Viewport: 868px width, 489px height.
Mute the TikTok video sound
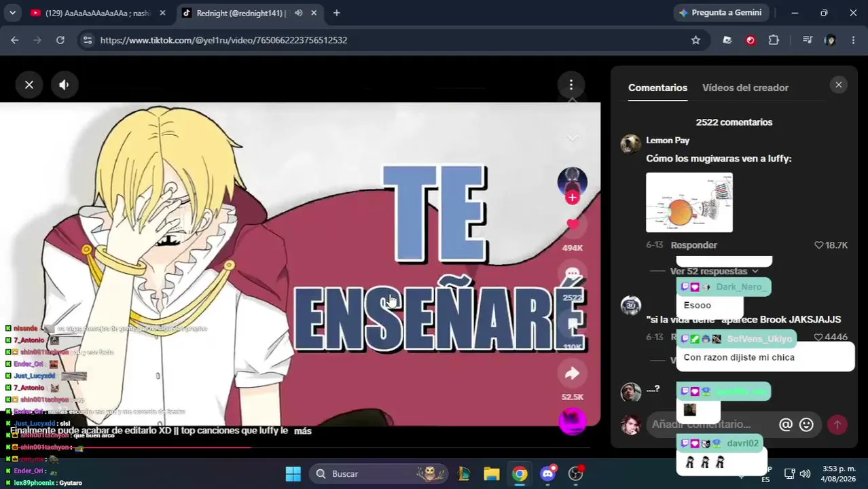tap(65, 85)
